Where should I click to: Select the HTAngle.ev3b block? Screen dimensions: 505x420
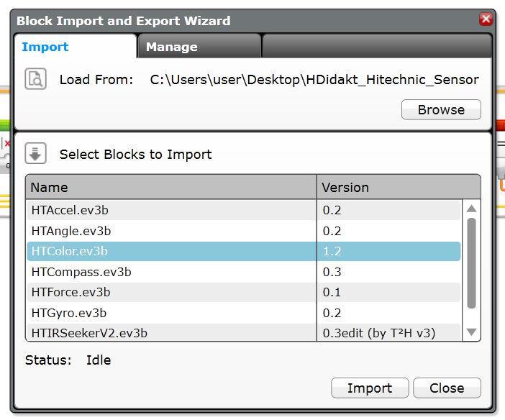click(244, 231)
